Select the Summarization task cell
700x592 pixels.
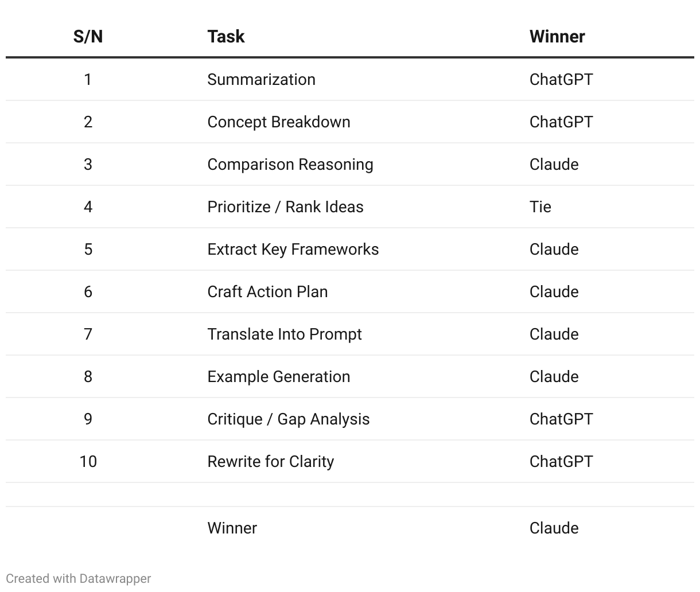pyautogui.click(x=261, y=79)
